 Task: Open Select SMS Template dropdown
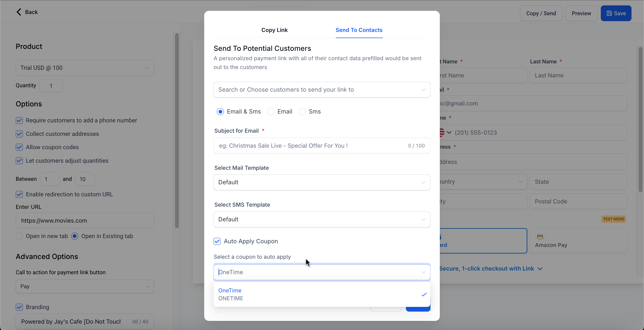coord(322,219)
